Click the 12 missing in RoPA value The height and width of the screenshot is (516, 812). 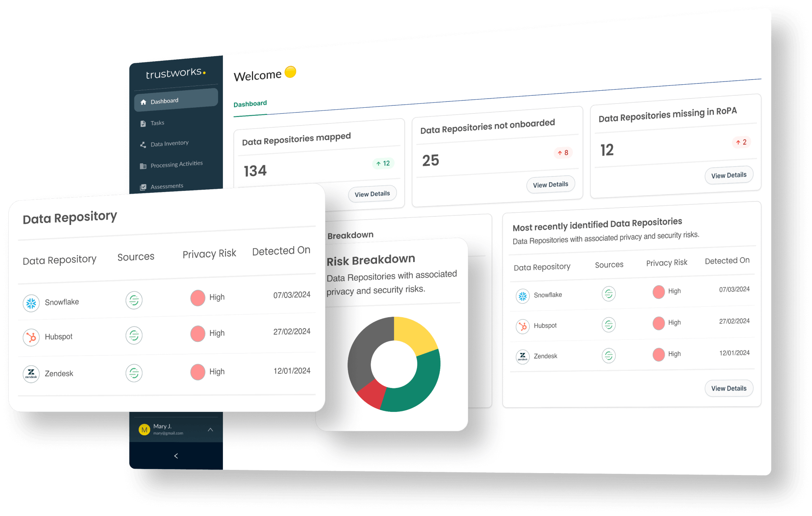(x=607, y=150)
